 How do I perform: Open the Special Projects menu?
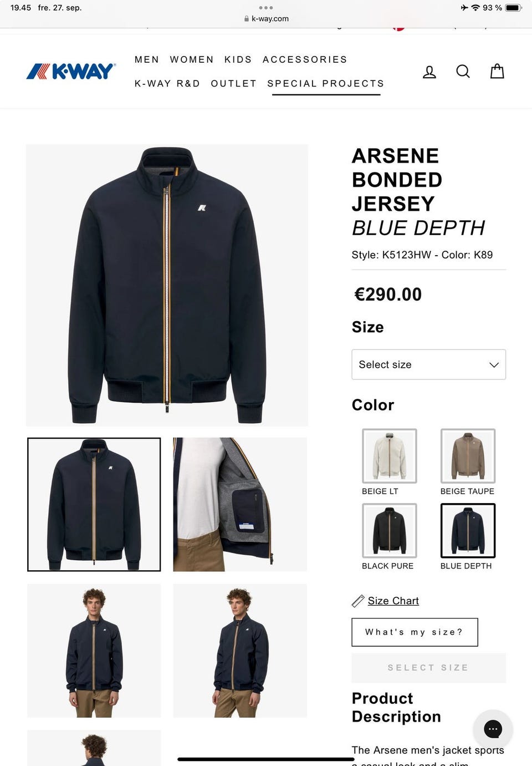click(x=326, y=83)
